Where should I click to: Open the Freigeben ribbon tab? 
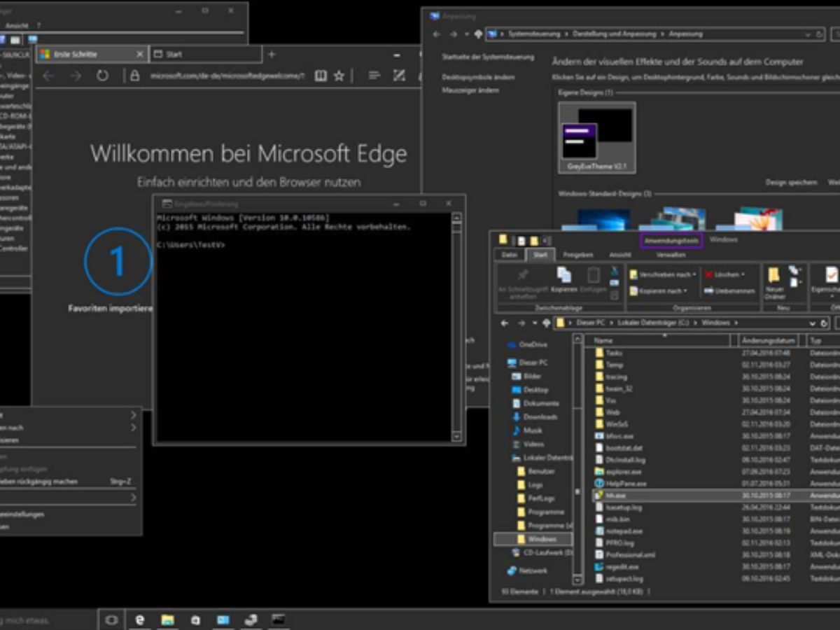click(x=578, y=255)
